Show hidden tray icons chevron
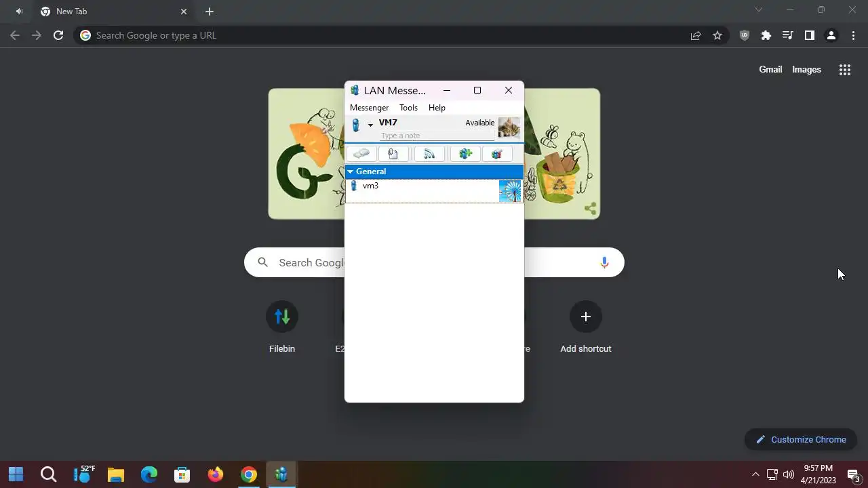Screen dimensions: 868x488 pyautogui.click(x=755, y=474)
